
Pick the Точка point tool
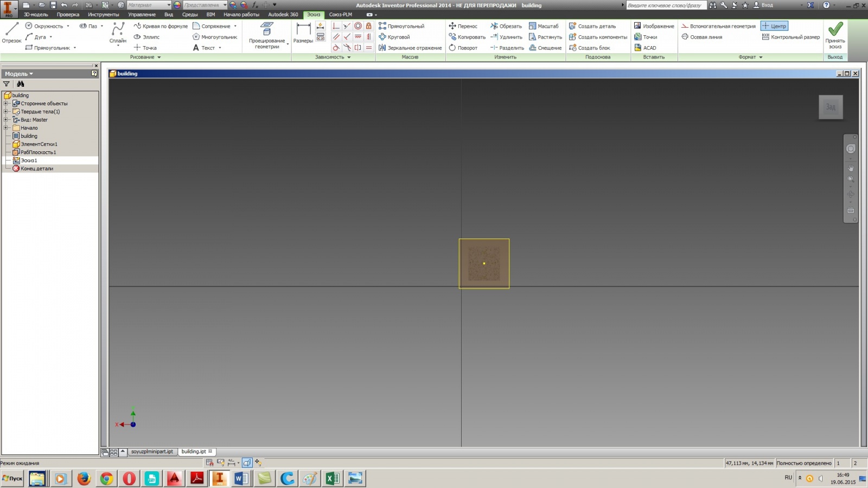pos(145,48)
